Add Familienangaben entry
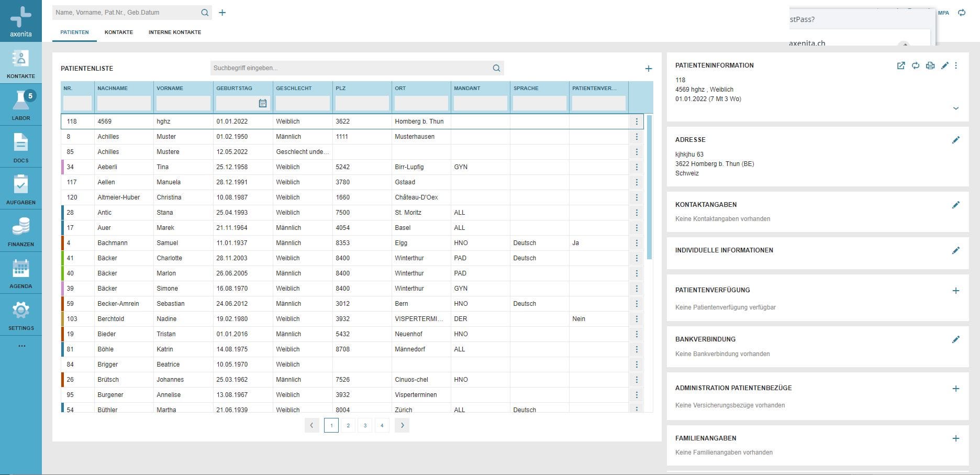This screenshot has width=980, height=475. 956,438
